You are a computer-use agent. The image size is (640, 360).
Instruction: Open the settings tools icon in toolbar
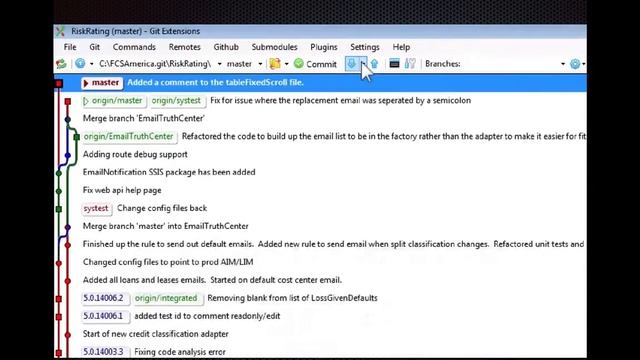410,63
